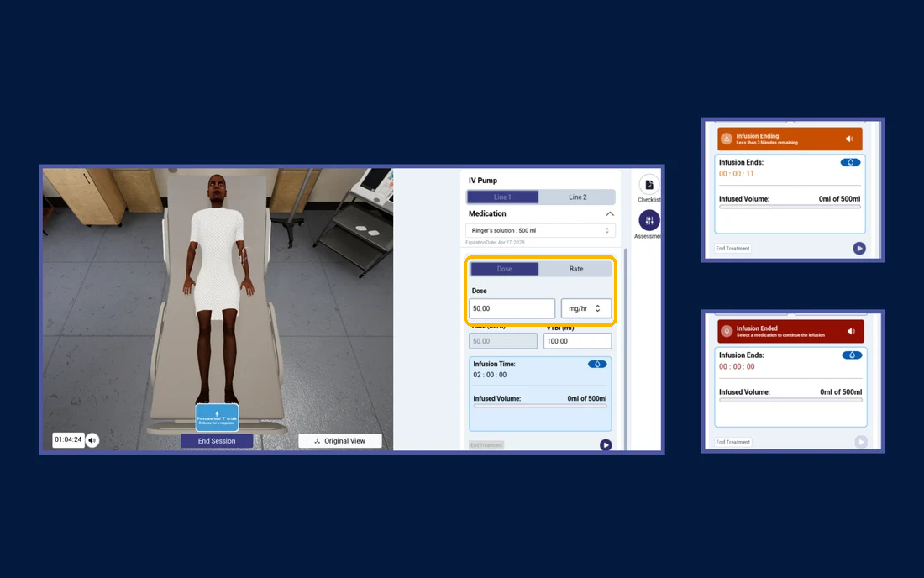Click the bell icon on Infusion Ended alert
Viewport: 924px width, 578px height.
pos(727,331)
